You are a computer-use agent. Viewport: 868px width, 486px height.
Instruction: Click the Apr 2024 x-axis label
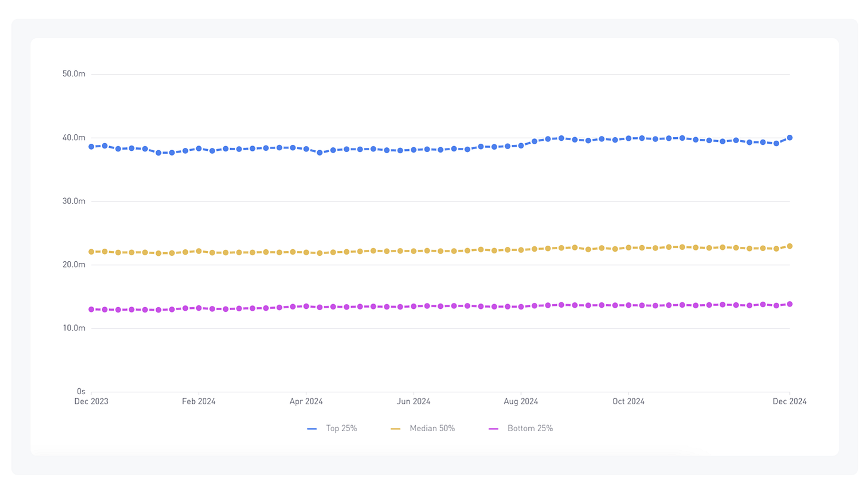pos(306,402)
